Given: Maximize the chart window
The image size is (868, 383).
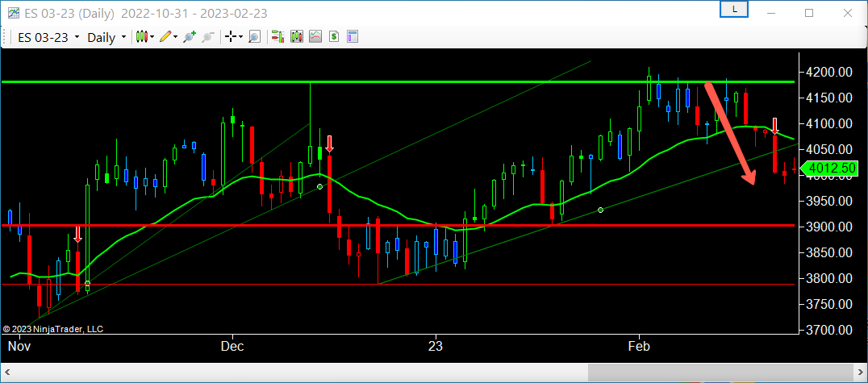Looking at the screenshot, I should [809, 12].
